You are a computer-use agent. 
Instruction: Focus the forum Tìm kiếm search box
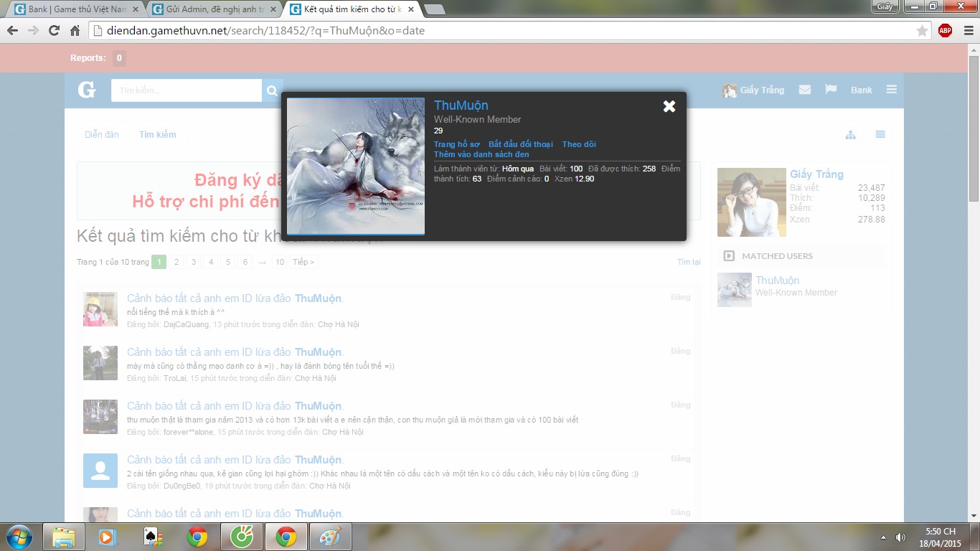tap(187, 90)
